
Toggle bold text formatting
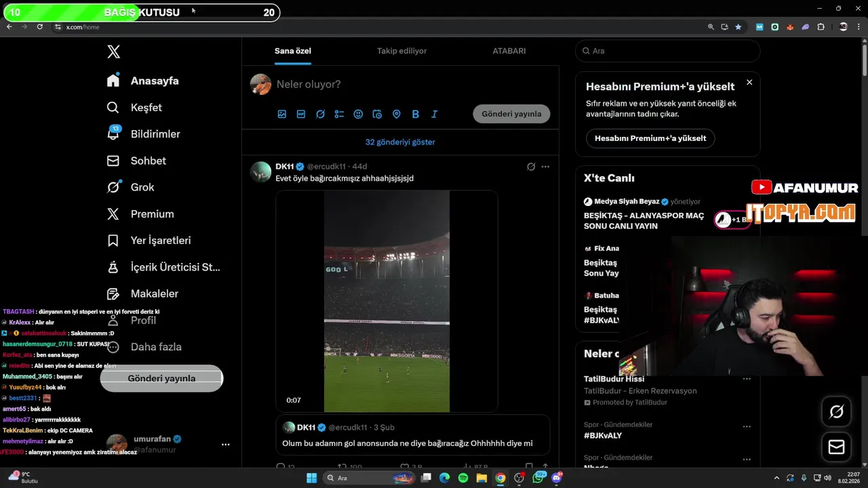416,114
